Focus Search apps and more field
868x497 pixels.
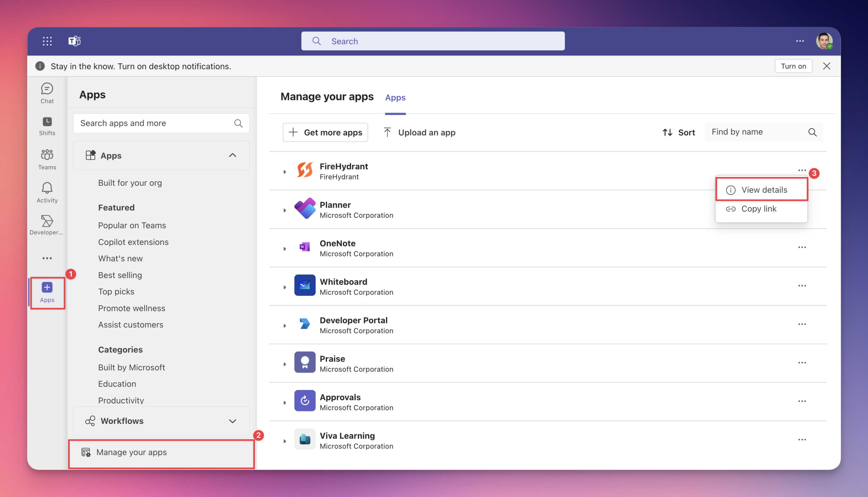(161, 123)
